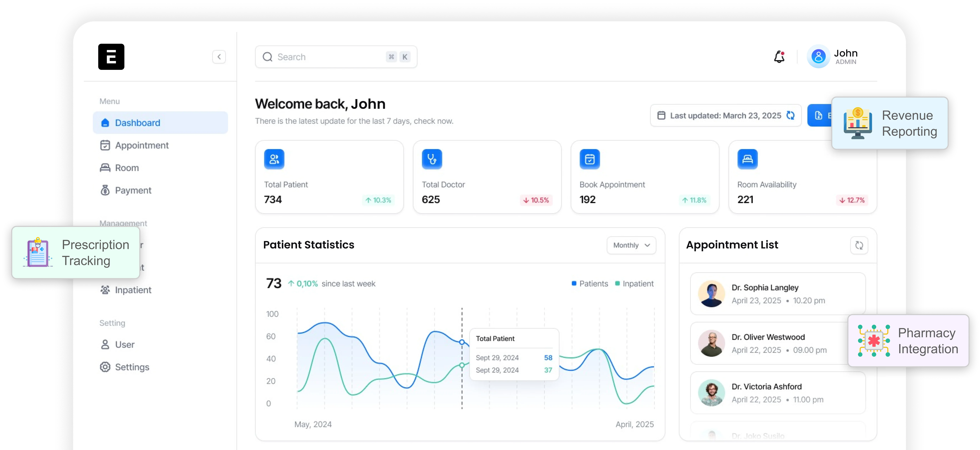Open Dr. Sophia Langley appointment card
This screenshot has width=980, height=450.
[778, 293]
